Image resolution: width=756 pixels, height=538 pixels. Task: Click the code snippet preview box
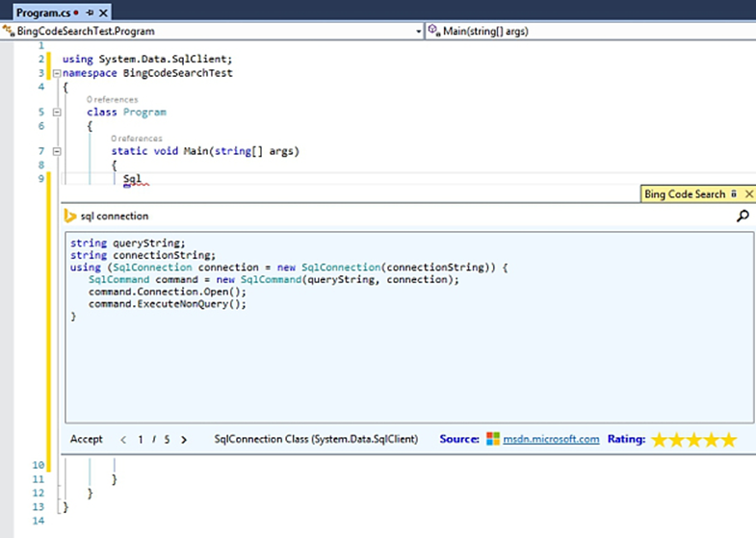[x=409, y=327]
